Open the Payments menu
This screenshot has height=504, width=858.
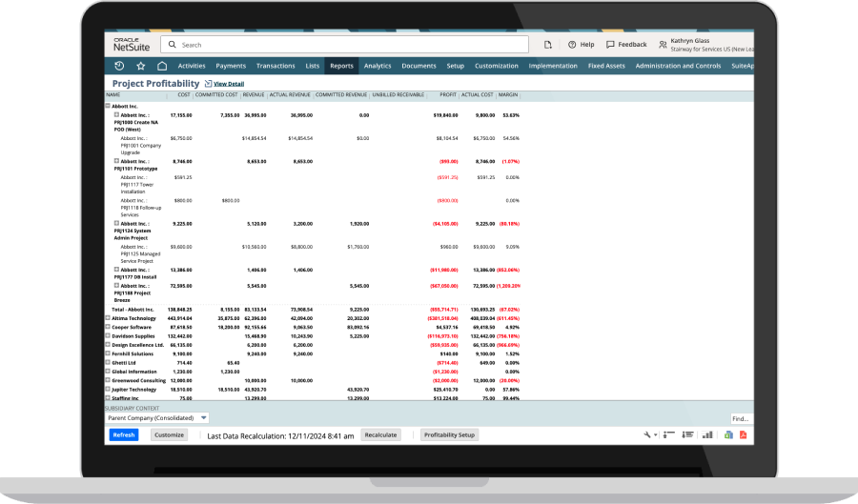tap(231, 66)
